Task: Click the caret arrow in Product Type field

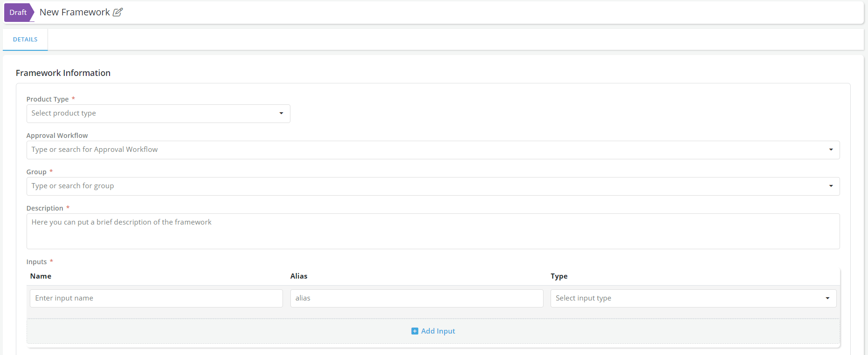Action: [281, 114]
